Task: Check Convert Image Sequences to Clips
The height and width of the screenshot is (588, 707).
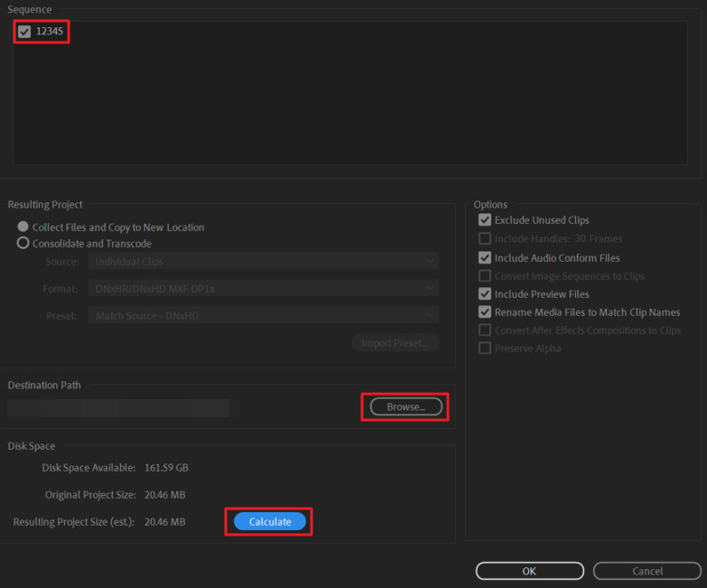Action: (485, 276)
